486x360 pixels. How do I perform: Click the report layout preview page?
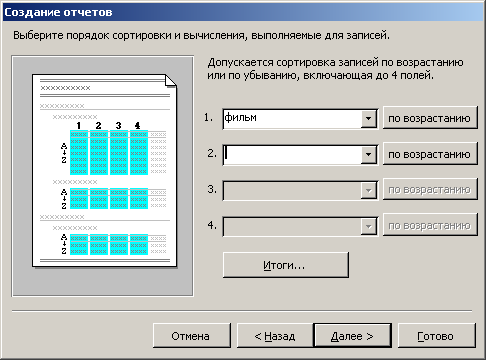click(x=104, y=170)
